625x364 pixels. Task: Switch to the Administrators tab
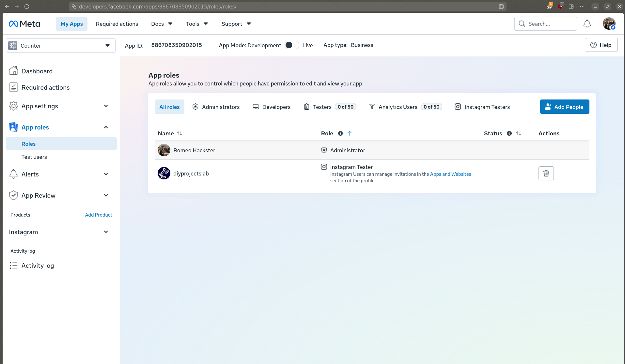click(x=216, y=107)
